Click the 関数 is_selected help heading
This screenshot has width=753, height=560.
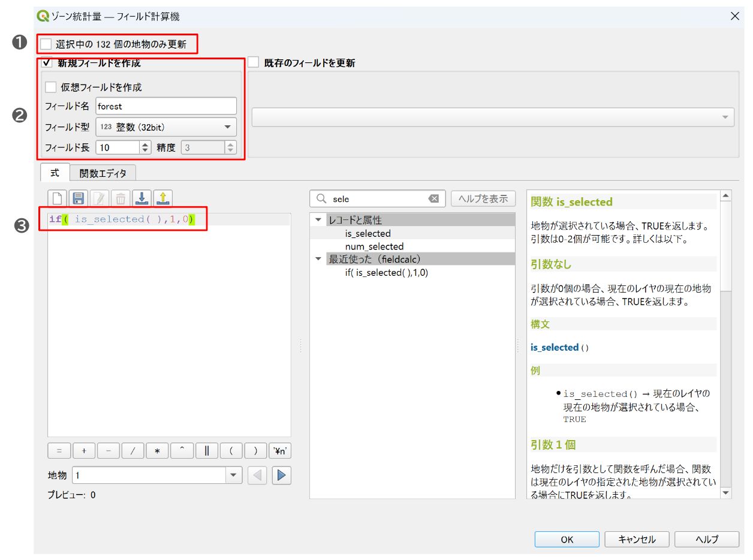(x=571, y=202)
